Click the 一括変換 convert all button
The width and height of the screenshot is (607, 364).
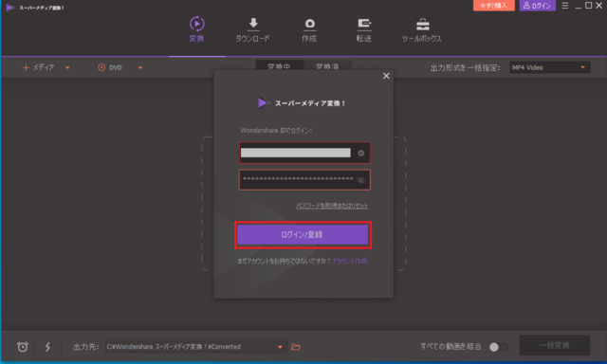[x=554, y=345]
